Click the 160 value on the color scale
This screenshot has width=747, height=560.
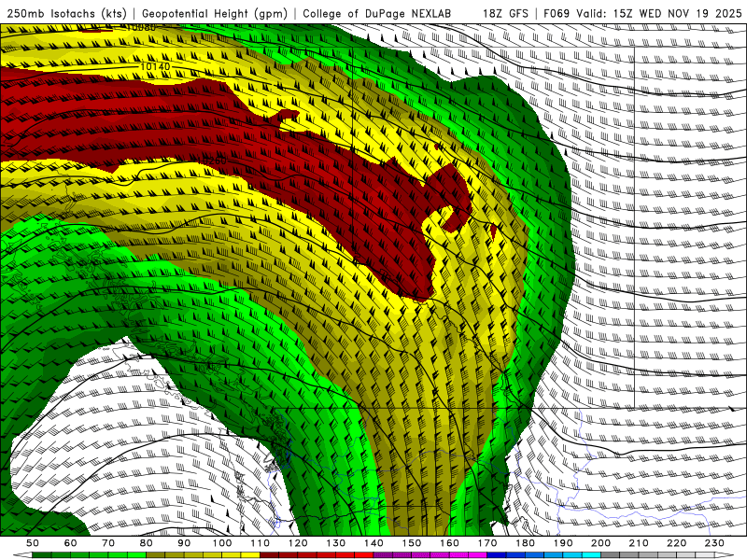(449, 543)
